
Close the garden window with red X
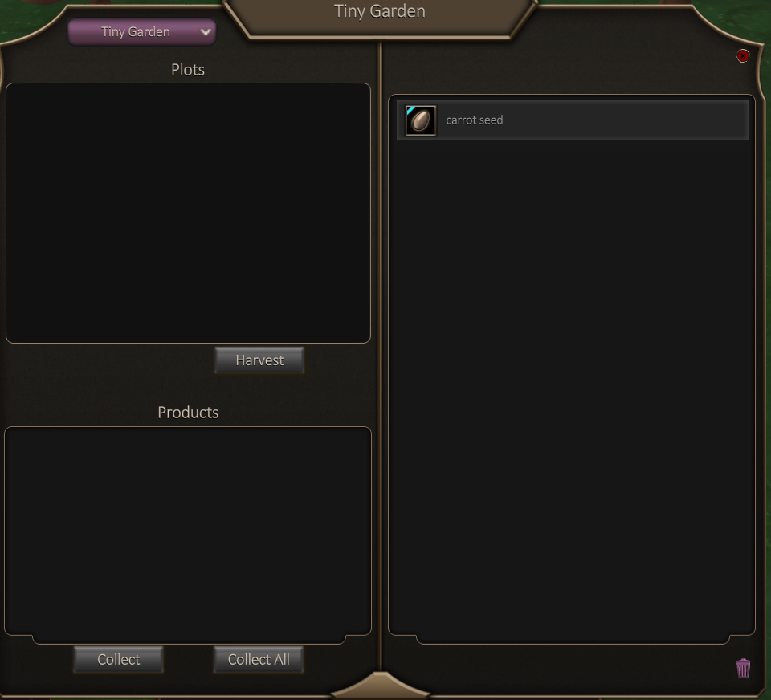tap(743, 56)
